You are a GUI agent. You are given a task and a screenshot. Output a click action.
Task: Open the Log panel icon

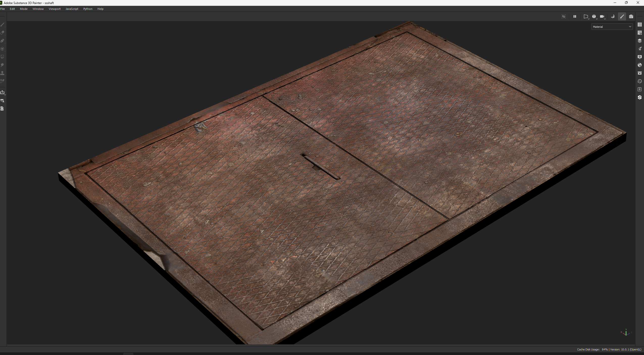pyautogui.click(x=640, y=89)
